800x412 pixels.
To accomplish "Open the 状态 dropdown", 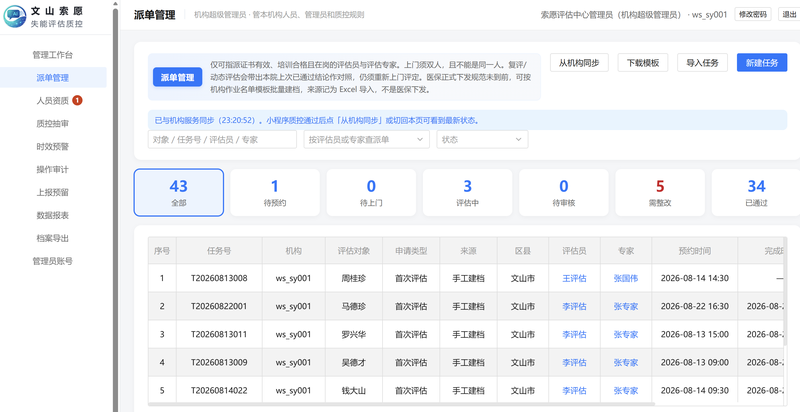I will coord(482,139).
